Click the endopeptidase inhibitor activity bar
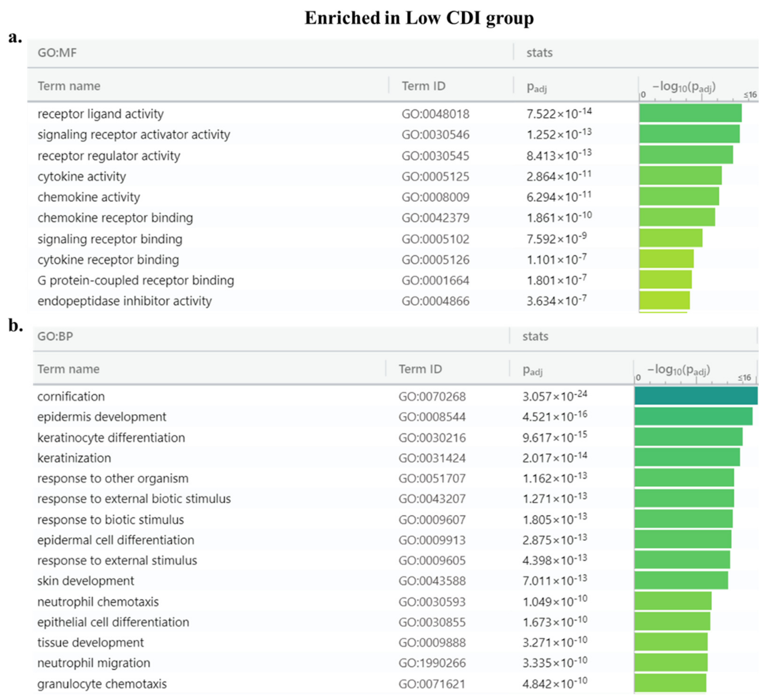The width and height of the screenshot is (770, 700). 665,300
